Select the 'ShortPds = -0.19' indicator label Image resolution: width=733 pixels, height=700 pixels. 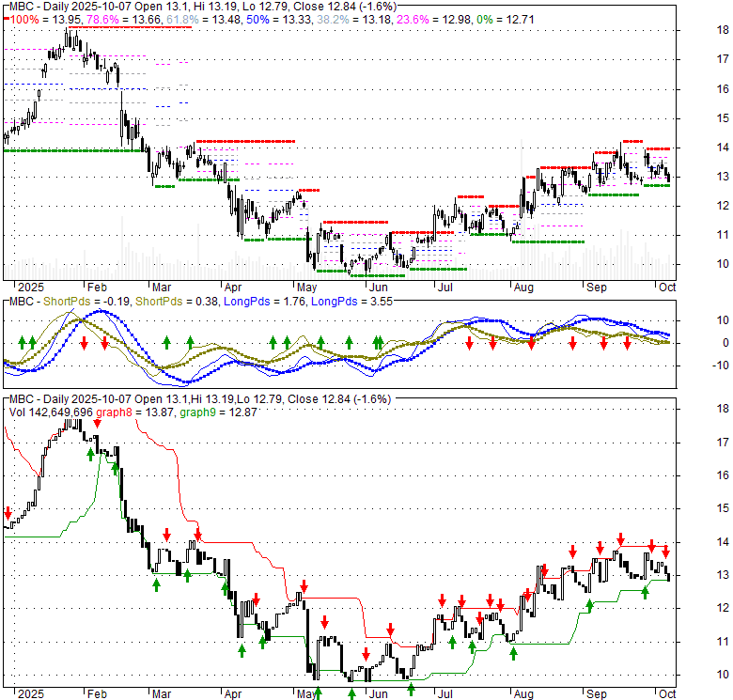[86, 302]
